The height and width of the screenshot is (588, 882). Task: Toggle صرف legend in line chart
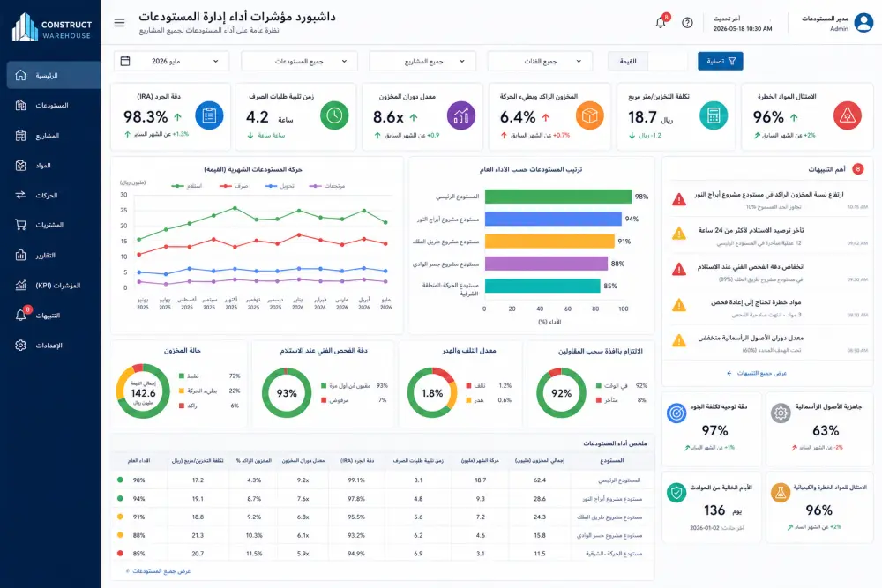tap(234, 185)
